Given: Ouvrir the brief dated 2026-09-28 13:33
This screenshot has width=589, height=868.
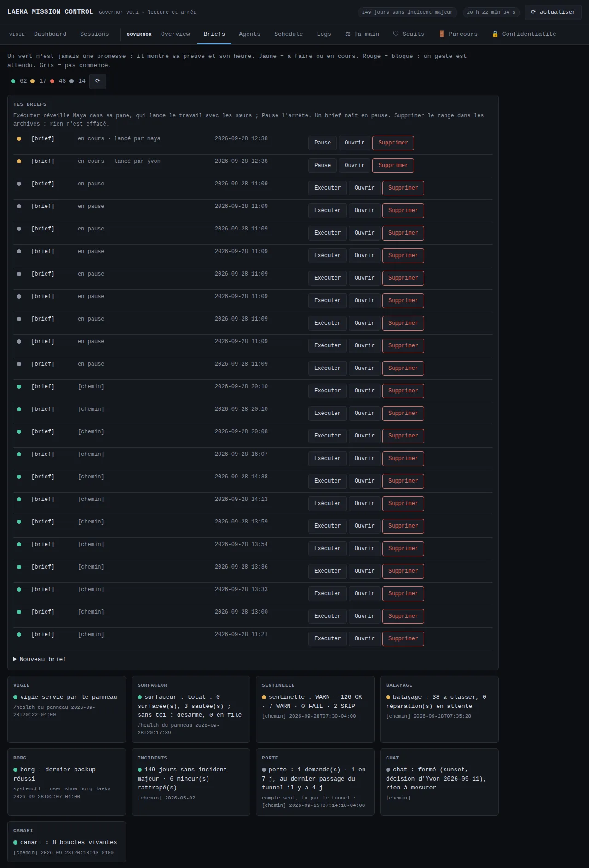Looking at the screenshot, I should 364,594.
